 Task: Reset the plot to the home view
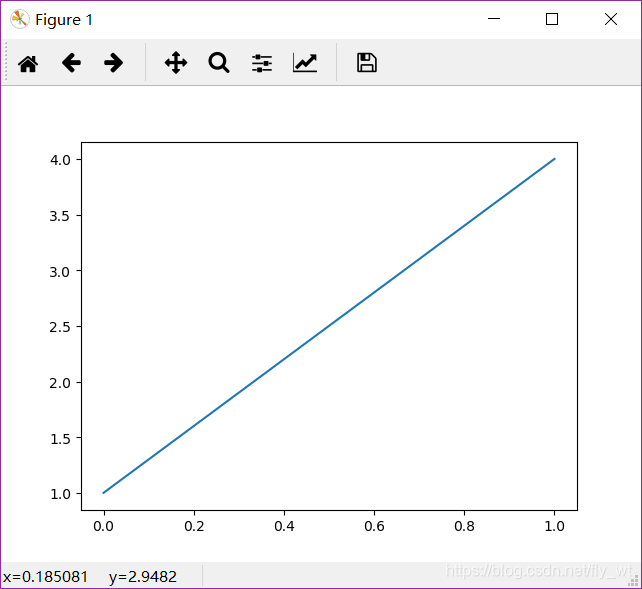[28, 63]
